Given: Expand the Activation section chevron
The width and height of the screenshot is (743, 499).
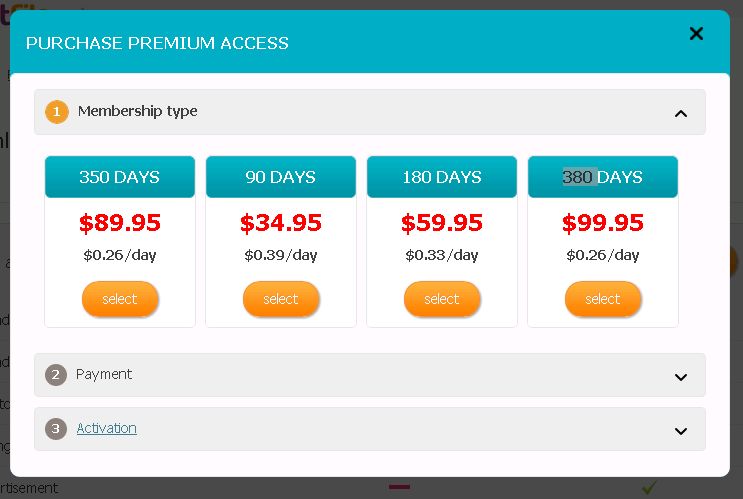Looking at the screenshot, I should pos(681,431).
